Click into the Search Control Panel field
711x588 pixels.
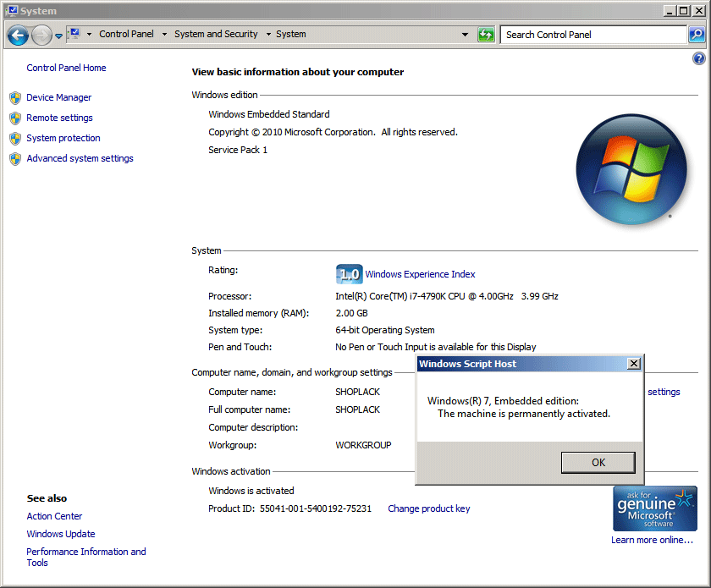[x=592, y=35]
